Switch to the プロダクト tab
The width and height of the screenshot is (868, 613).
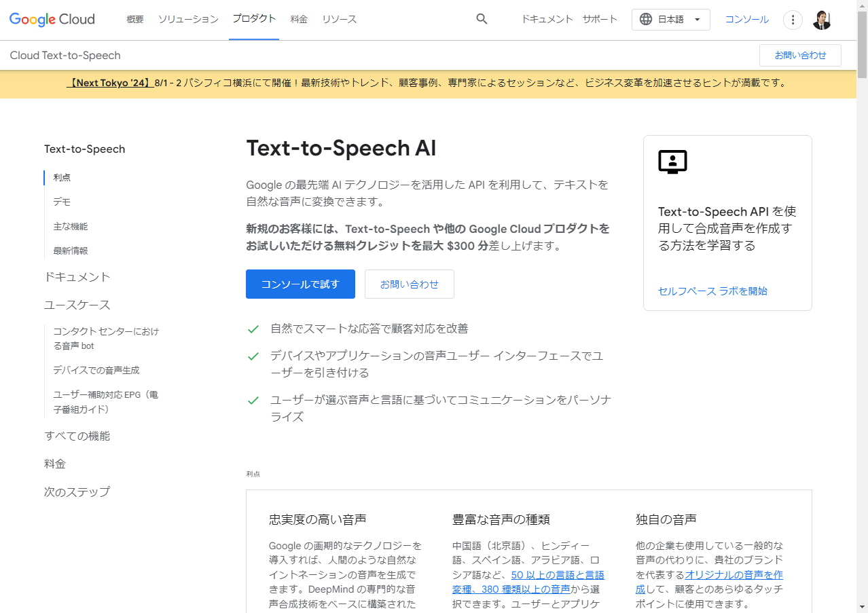[253, 19]
